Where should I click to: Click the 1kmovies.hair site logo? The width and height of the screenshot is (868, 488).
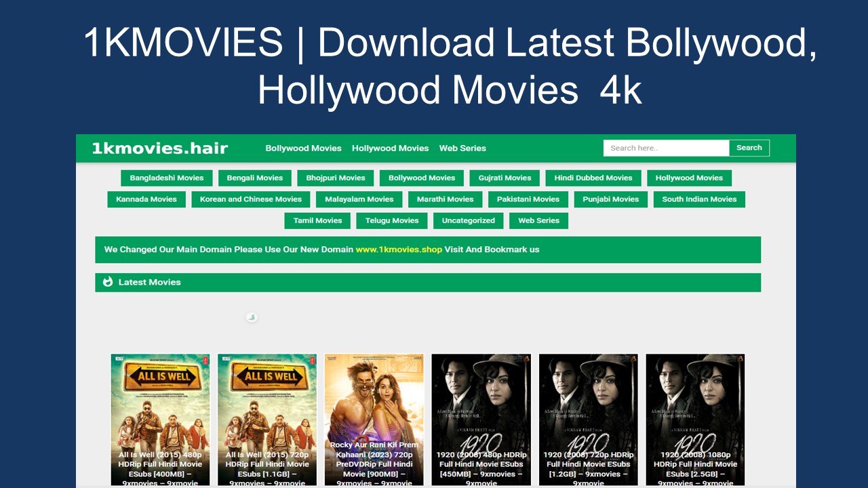click(159, 148)
